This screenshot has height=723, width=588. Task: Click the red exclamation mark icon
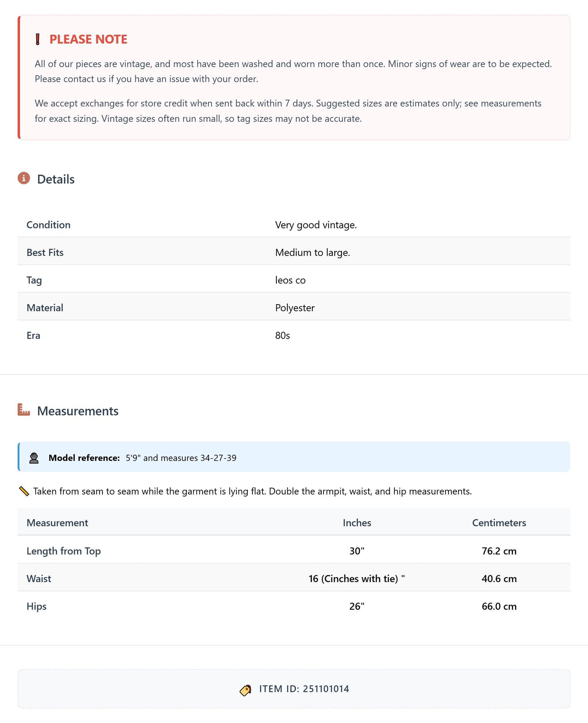click(38, 39)
